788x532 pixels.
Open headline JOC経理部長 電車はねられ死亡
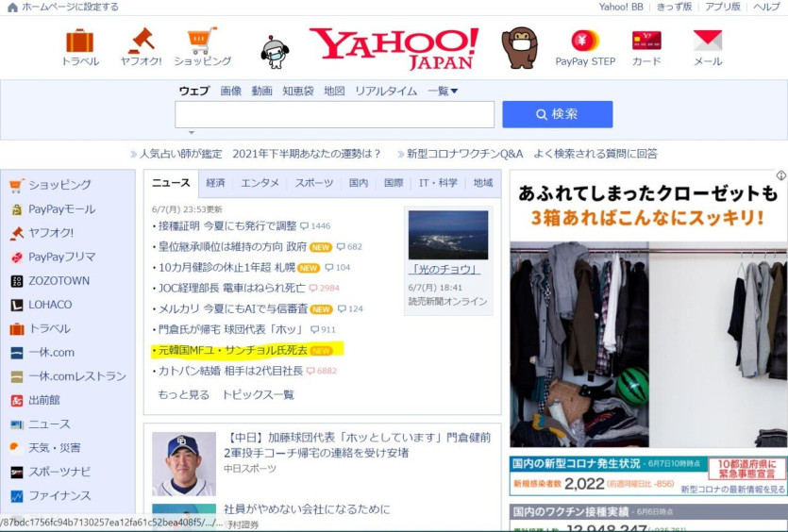coord(231,288)
